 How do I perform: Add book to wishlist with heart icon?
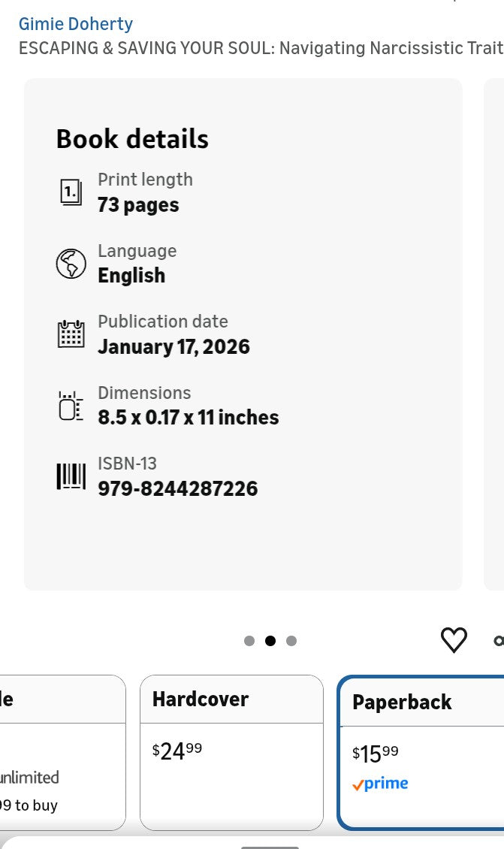(x=454, y=640)
